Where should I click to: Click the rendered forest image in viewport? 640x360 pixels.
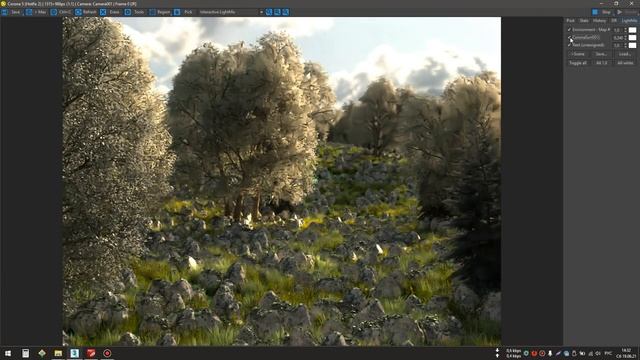(282, 181)
